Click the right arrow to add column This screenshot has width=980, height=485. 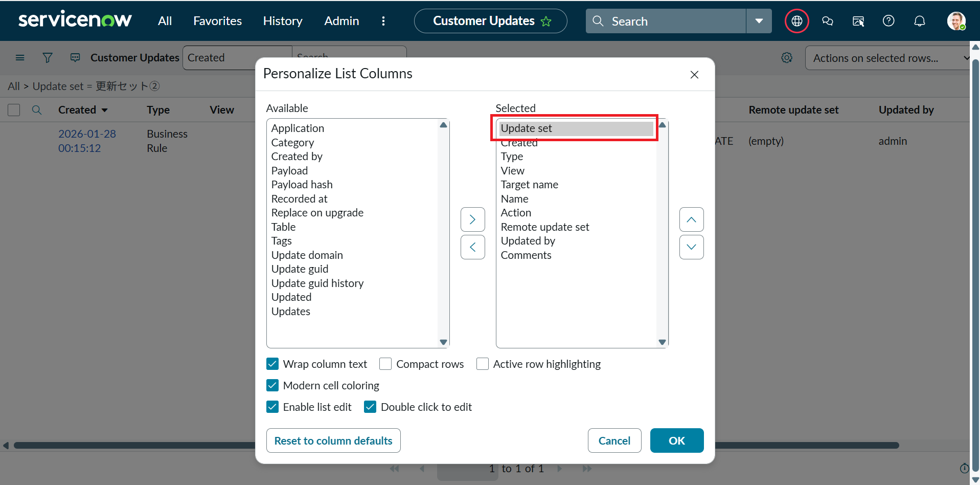(472, 219)
